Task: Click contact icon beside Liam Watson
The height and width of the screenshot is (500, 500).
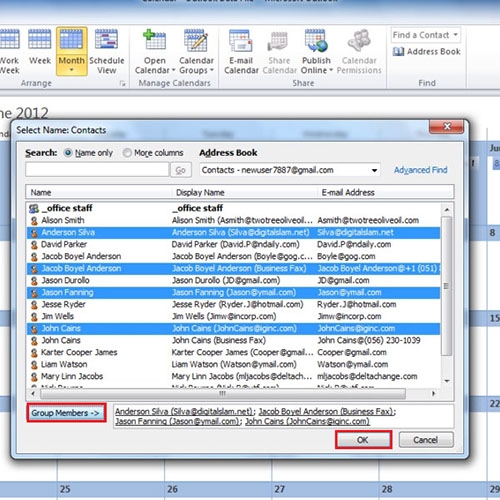Action: pos(34,365)
